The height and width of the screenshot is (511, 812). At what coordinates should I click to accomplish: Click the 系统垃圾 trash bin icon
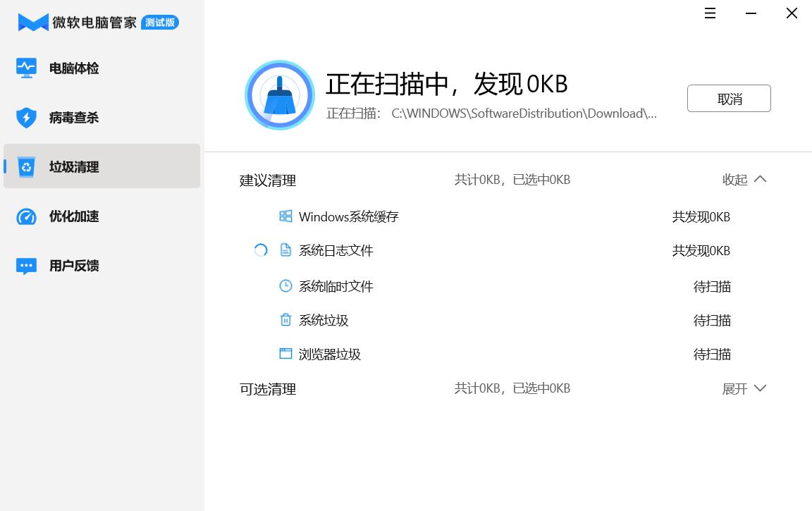click(285, 319)
